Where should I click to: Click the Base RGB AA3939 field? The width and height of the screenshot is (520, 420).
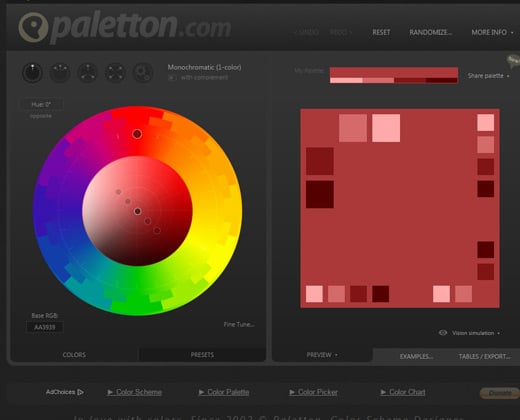pyautogui.click(x=45, y=327)
